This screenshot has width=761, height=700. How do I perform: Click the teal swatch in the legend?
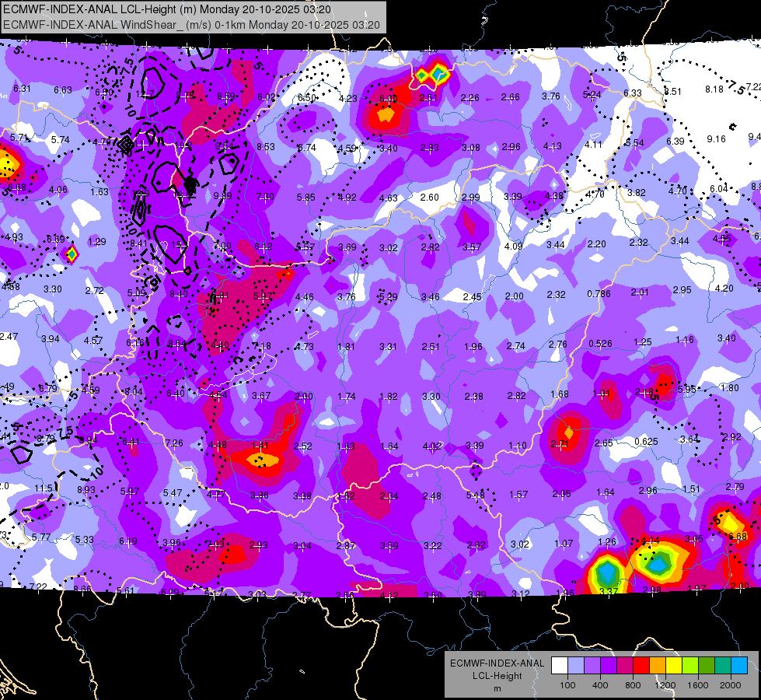[723, 666]
